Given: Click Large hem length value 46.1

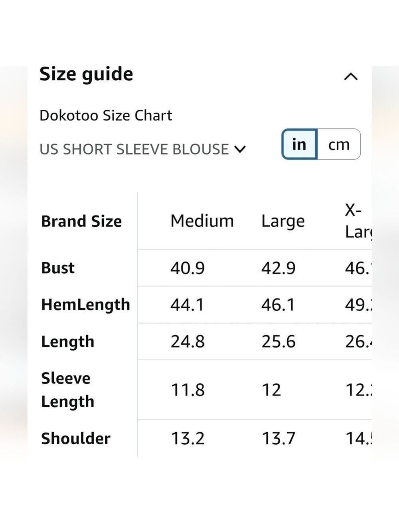Looking at the screenshot, I should pyautogui.click(x=278, y=305).
